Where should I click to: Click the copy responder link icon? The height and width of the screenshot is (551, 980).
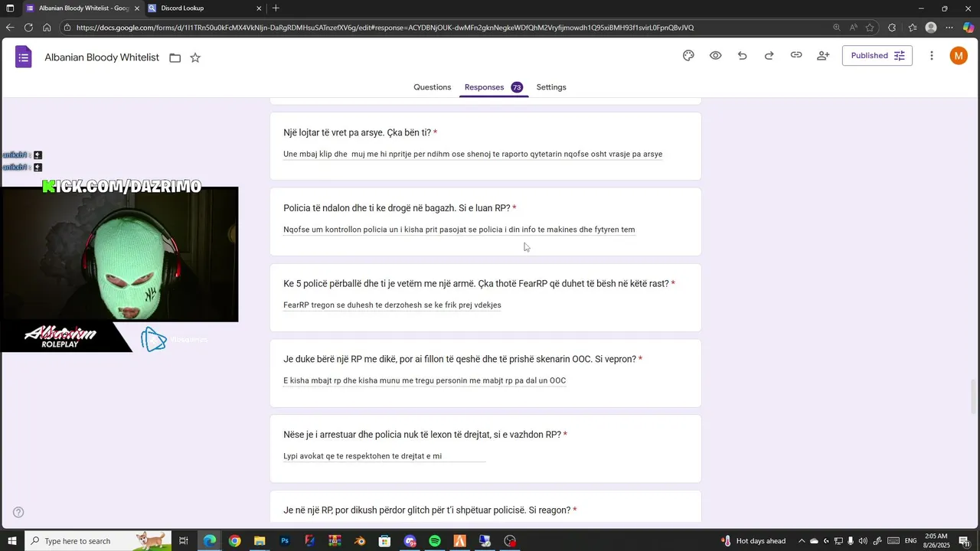tap(796, 55)
